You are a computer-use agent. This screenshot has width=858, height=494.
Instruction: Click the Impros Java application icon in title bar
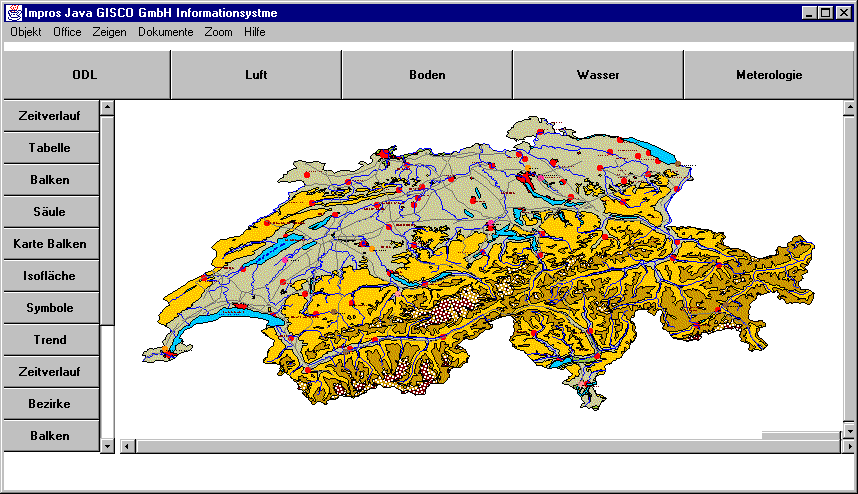(14, 13)
